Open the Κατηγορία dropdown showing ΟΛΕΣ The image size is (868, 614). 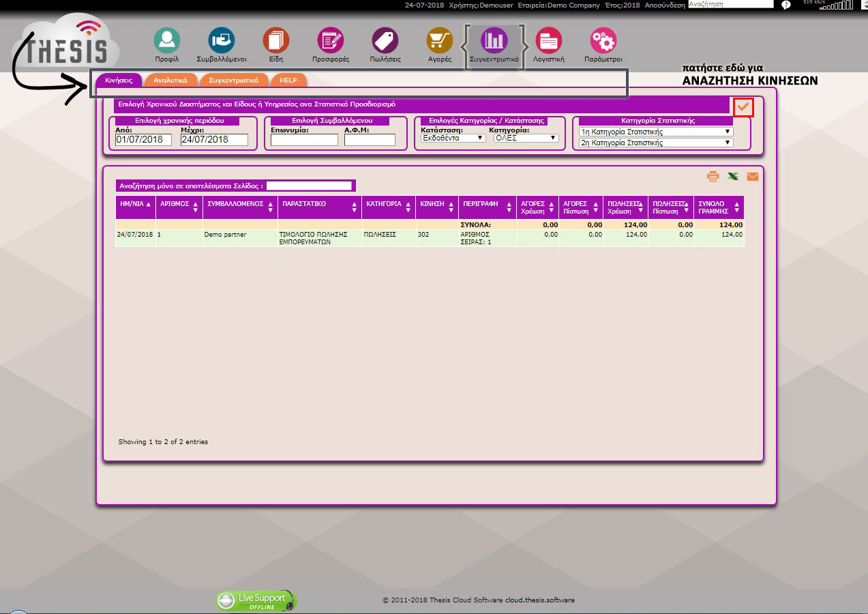coord(526,138)
